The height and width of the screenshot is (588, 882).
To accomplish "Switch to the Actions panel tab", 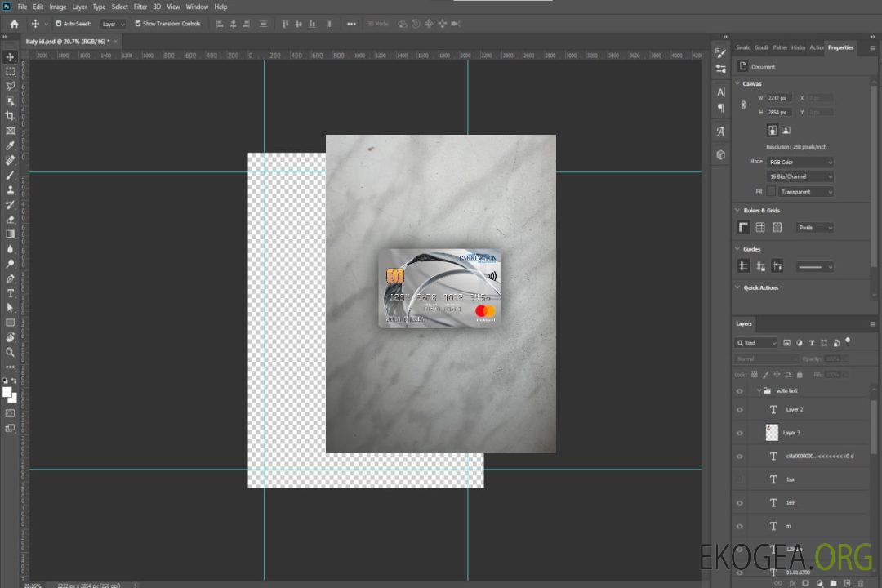I will coord(816,47).
